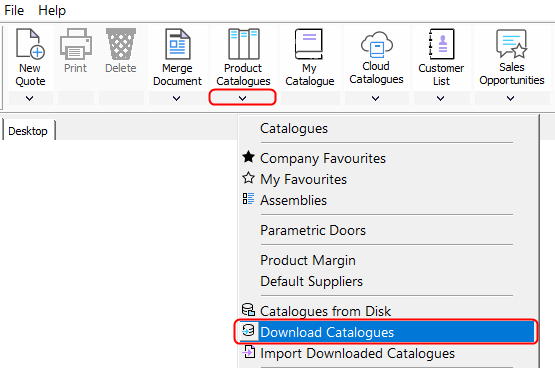
Task: Click the Delete trash bin icon
Action: coord(121,44)
